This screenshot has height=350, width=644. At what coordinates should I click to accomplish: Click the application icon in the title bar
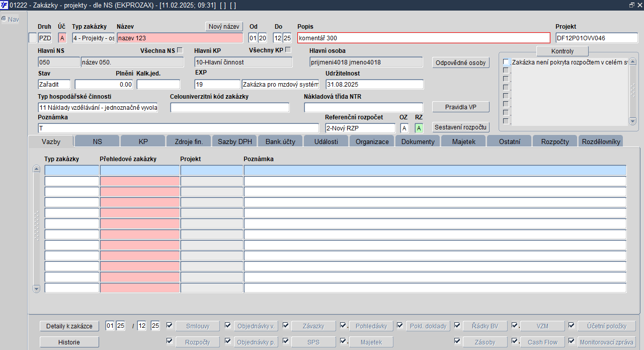click(5, 5)
